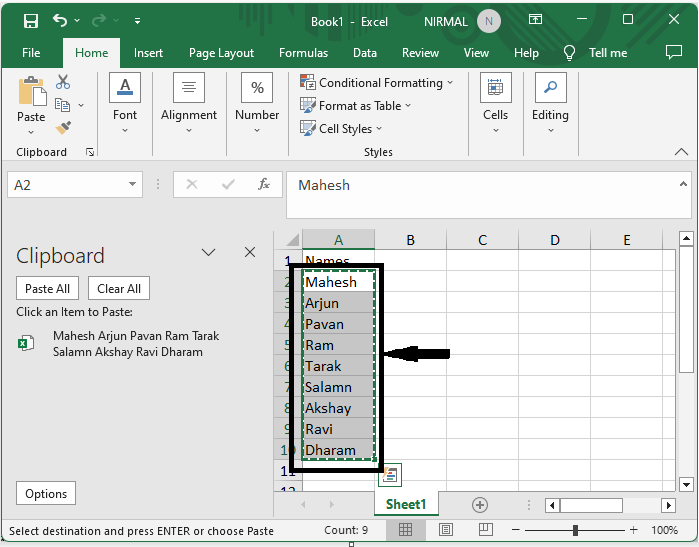Click cell containing Tarak
The height and width of the screenshot is (547, 699).
pos(338,366)
